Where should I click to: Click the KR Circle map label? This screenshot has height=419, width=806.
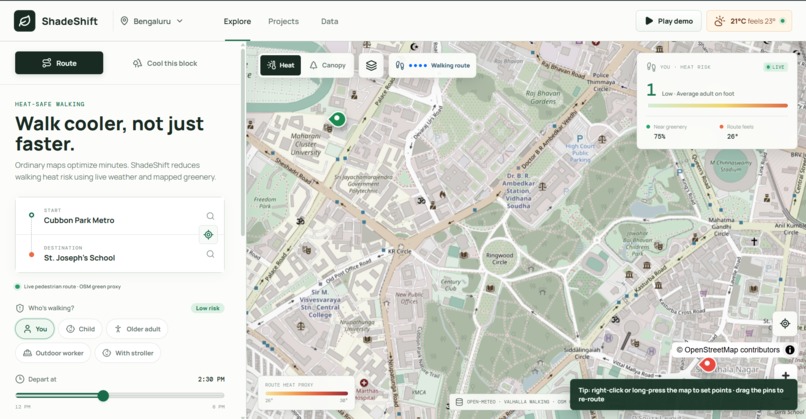[399, 251]
